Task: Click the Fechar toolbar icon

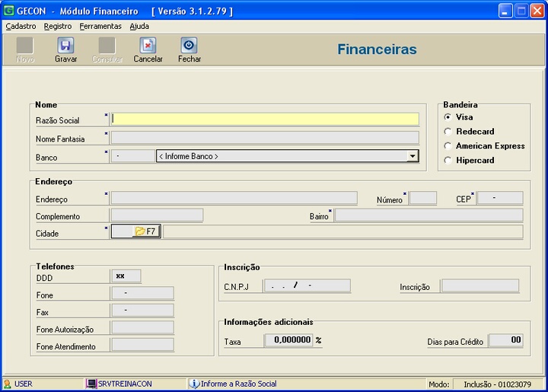Action: coord(189,46)
